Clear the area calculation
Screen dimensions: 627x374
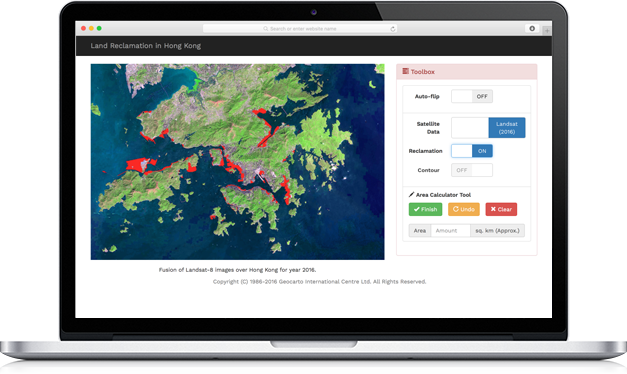click(x=501, y=209)
